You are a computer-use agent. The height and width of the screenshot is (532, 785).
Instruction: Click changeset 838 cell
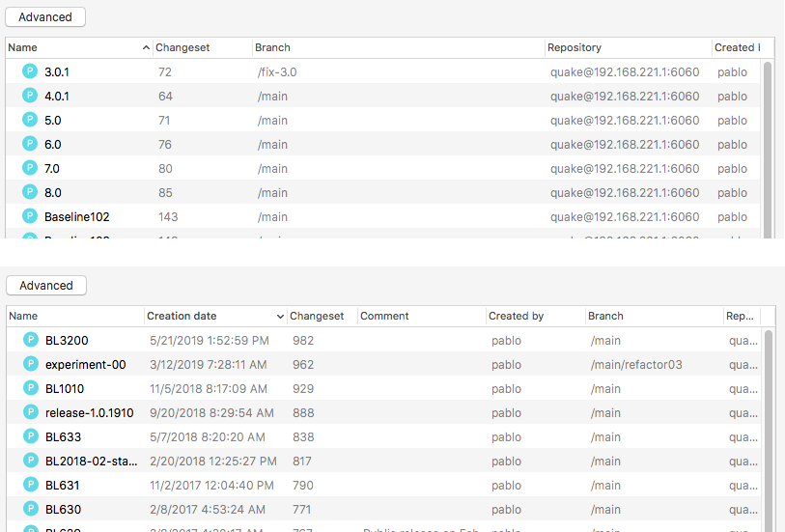[x=303, y=437]
